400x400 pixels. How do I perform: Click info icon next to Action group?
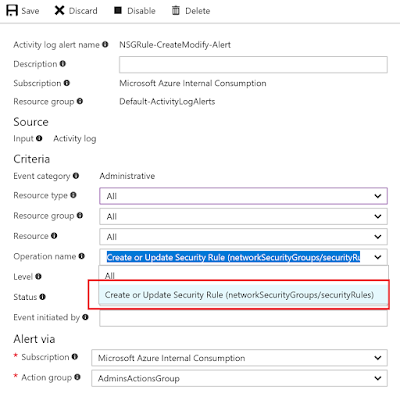[77, 377]
